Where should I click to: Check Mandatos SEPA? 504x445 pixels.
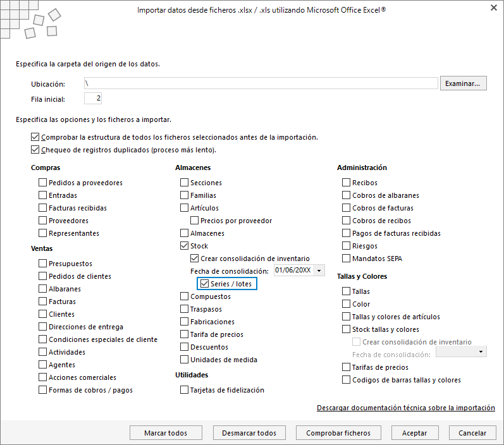346,259
